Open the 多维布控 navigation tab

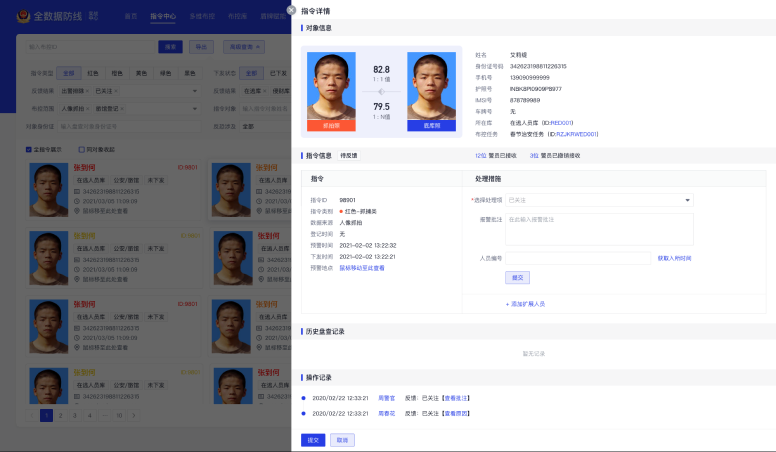[202, 16]
